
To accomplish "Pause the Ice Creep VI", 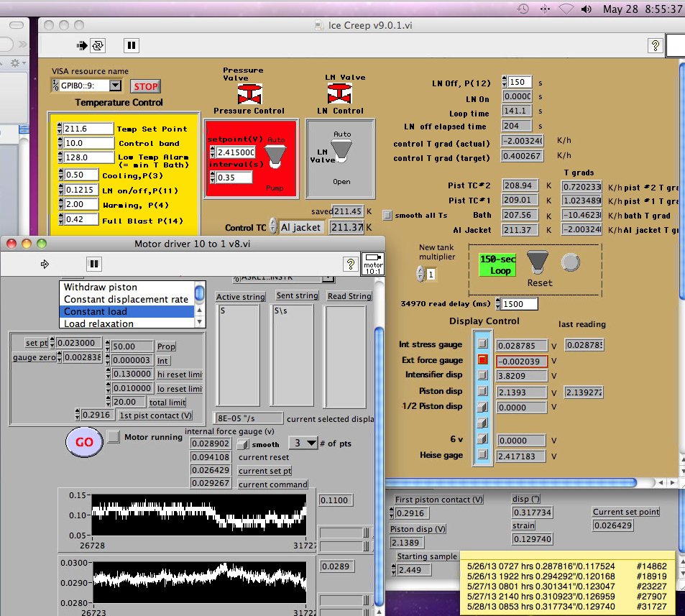I will (131, 45).
